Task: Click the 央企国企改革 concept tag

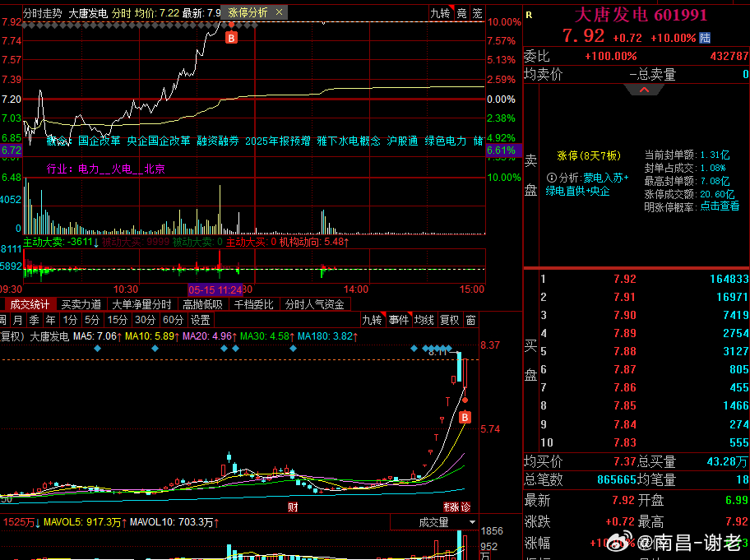Action: (x=159, y=141)
